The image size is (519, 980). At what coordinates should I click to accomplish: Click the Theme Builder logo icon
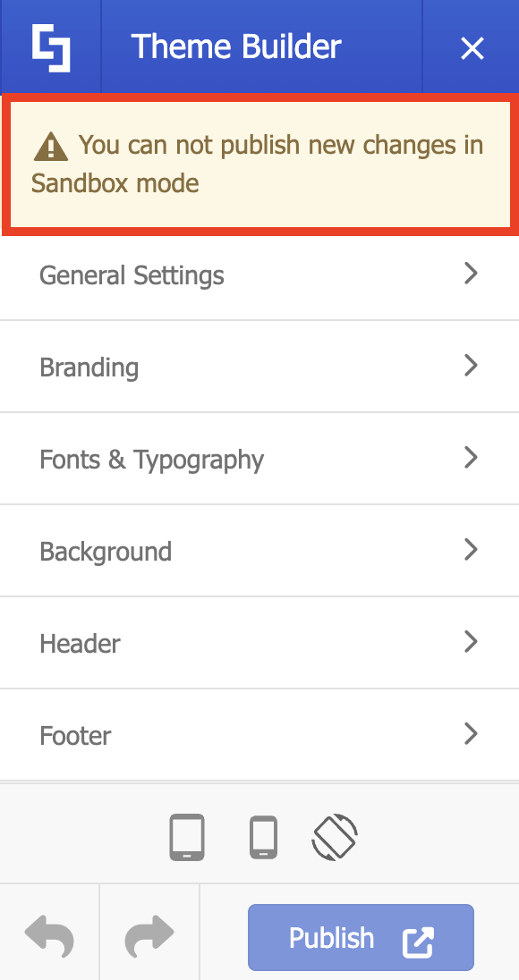pyautogui.click(x=50, y=46)
